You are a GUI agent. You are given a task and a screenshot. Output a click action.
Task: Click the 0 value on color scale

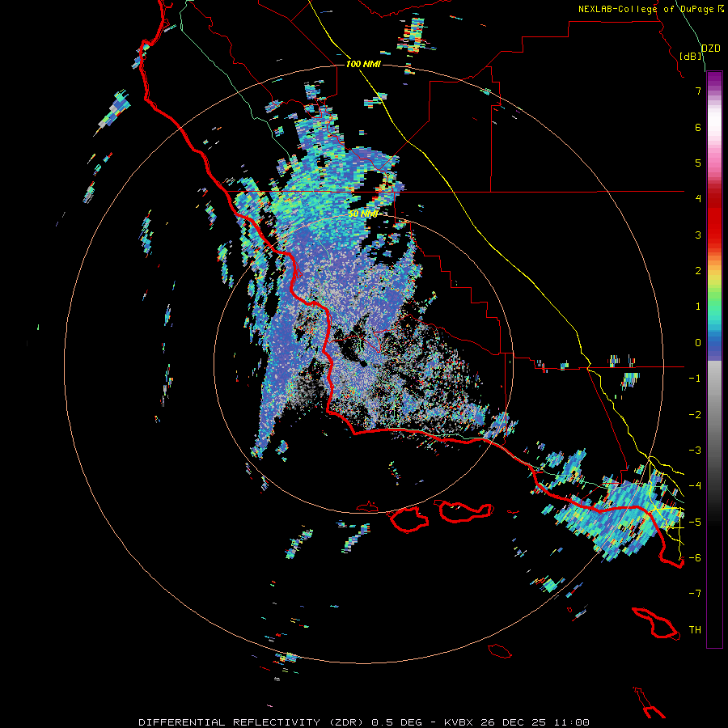(x=698, y=343)
